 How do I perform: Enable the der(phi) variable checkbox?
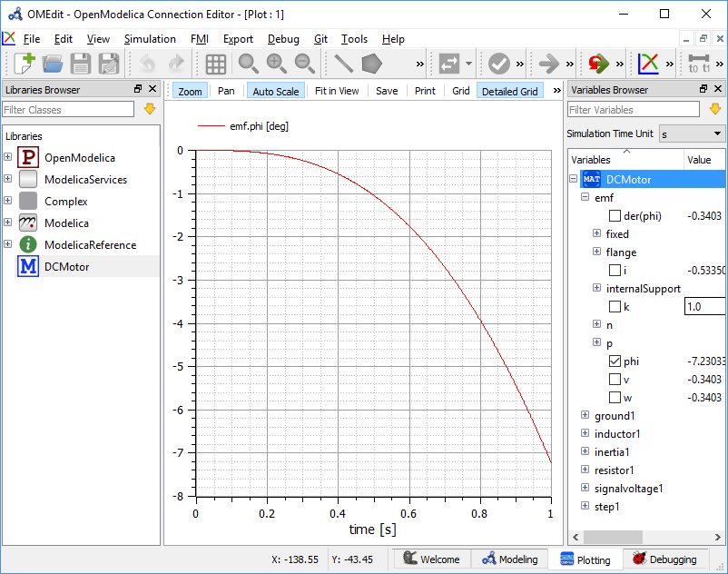click(615, 216)
